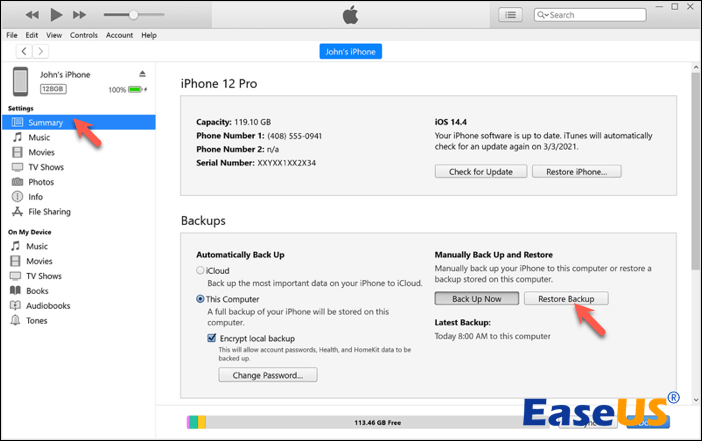Maximize the iTunes window
Viewport: 702px width, 441px height.
tap(675, 7)
